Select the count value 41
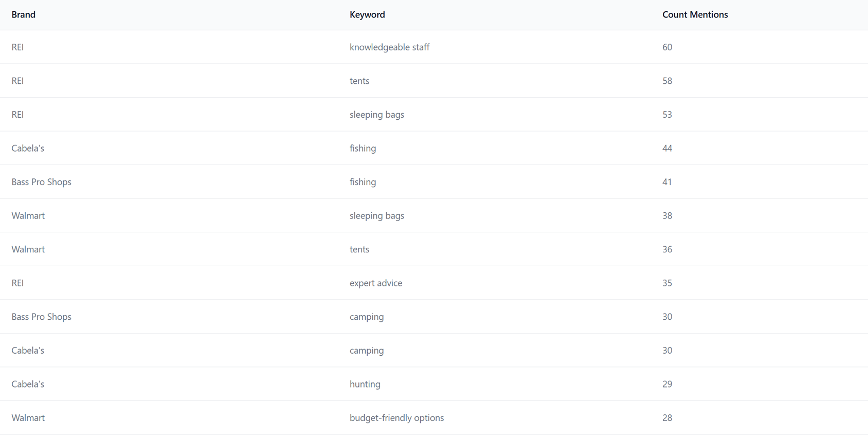 667,182
